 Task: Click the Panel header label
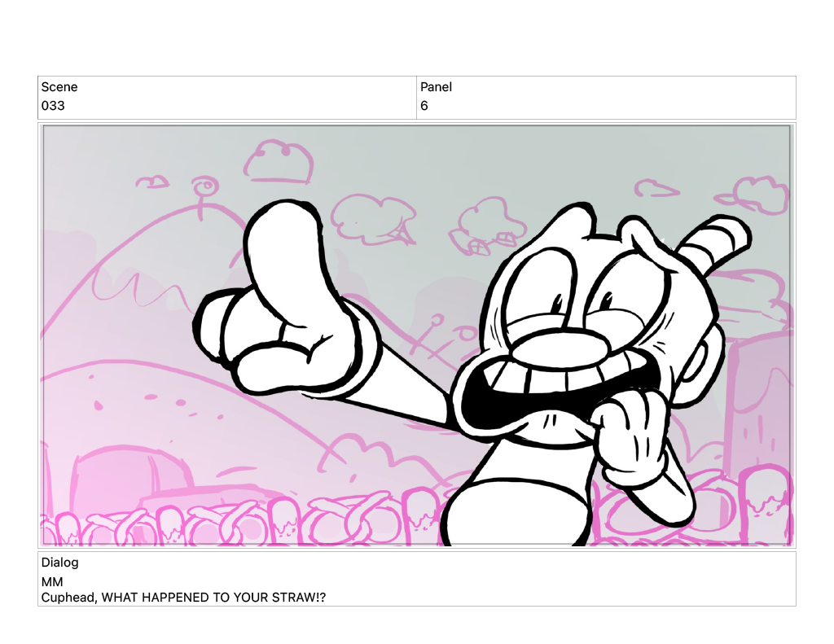436,87
